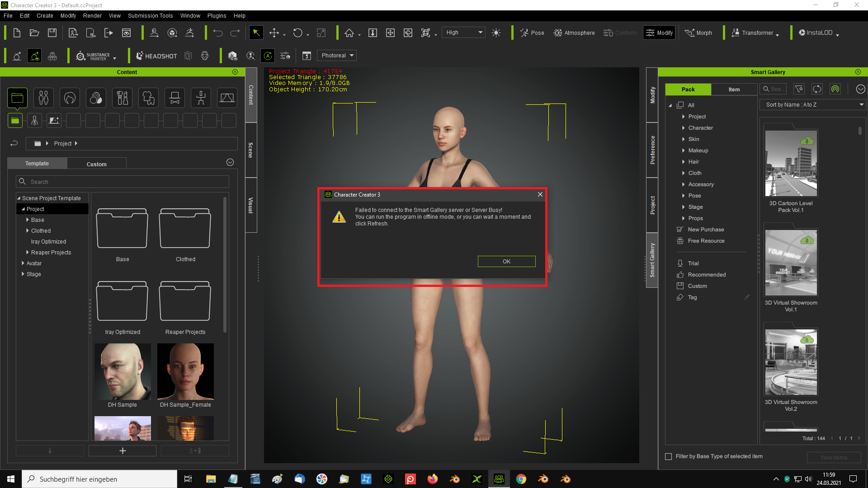The height and width of the screenshot is (488, 868).
Task: Open the File menu
Action: point(8,15)
